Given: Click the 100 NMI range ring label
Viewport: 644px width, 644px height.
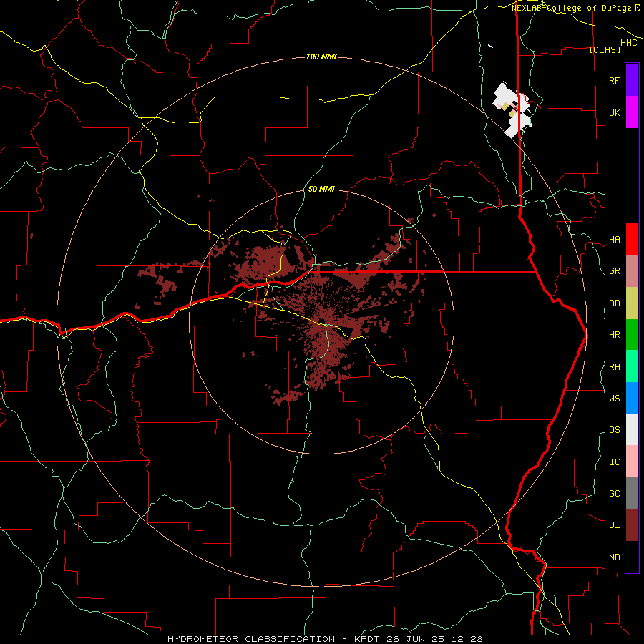Looking at the screenshot, I should [321, 57].
